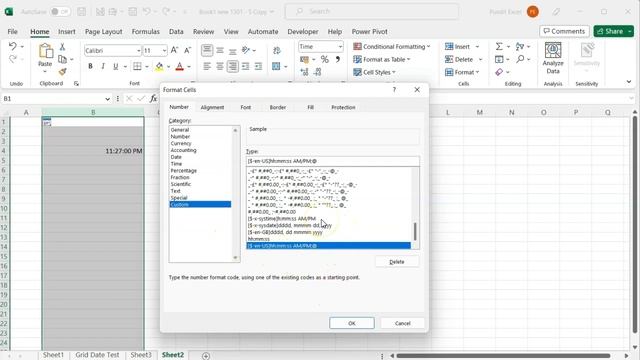Click the AutoSum sigma icon
Image resolution: width=640 pixels, height=360 pixels.
[x=499, y=47]
